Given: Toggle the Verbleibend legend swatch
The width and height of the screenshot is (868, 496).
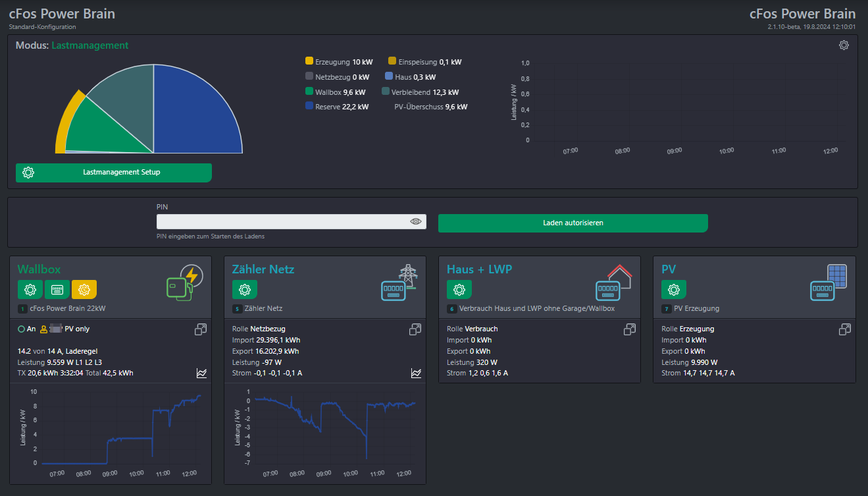Looking at the screenshot, I should 386,92.
